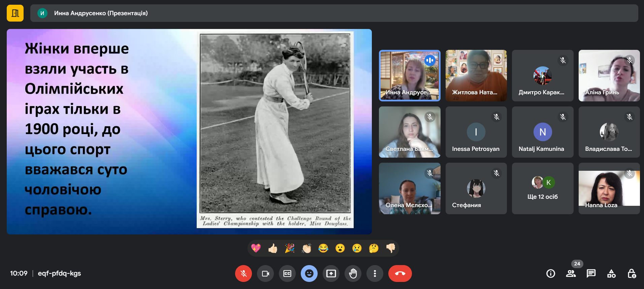Expand the 'Ще 12 осіб' tile
Screen dimensions: 644x289
point(542,189)
